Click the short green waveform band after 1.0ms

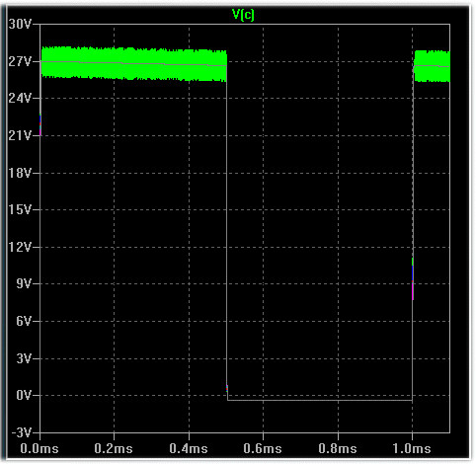coord(433,66)
